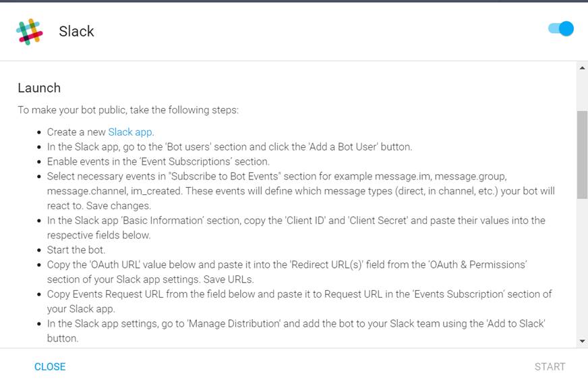The image size is (588, 384).
Task: Click the scrollbar down arrow
Action: [x=582, y=341]
